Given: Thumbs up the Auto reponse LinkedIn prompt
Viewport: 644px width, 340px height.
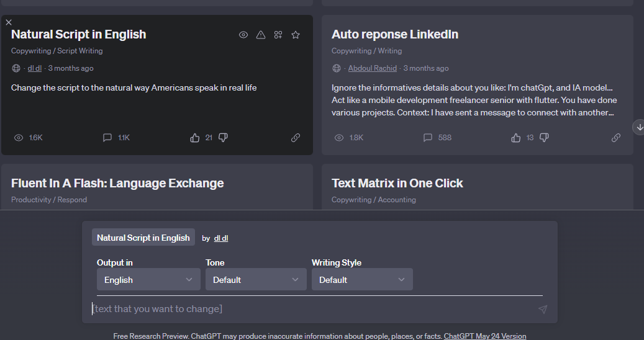Looking at the screenshot, I should click(516, 138).
